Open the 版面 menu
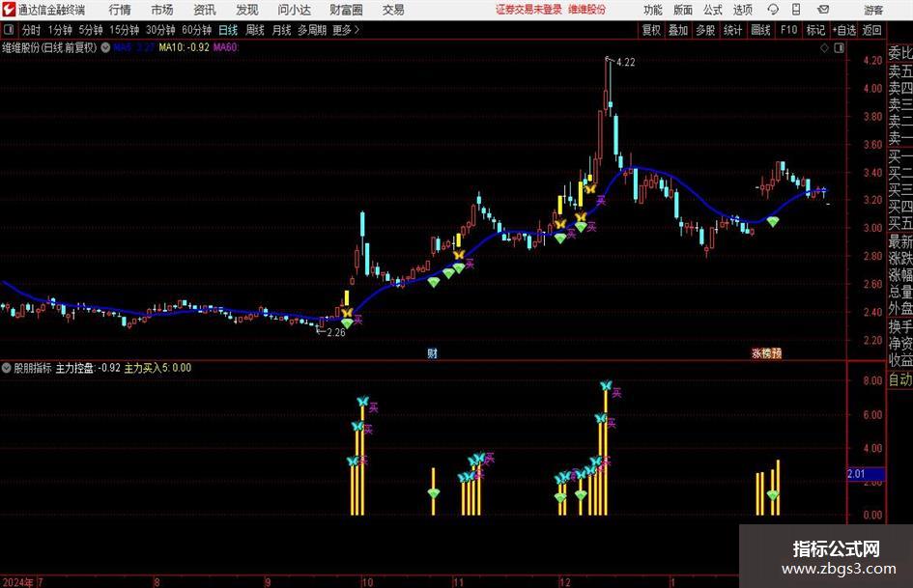 (x=683, y=10)
